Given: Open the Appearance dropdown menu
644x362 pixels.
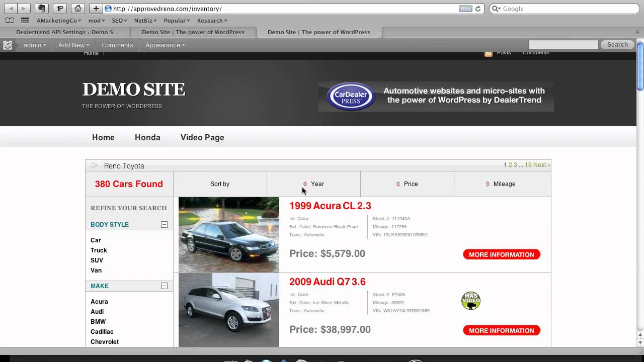Looking at the screenshot, I should click(x=165, y=45).
